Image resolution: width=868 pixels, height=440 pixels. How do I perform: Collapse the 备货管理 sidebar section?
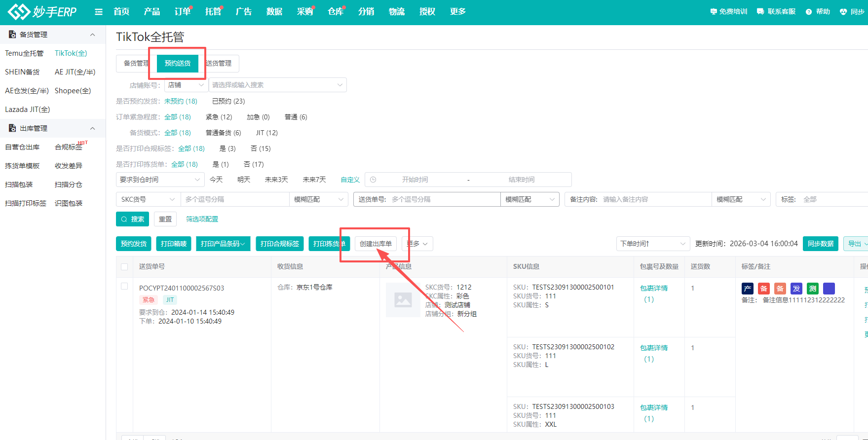point(92,35)
